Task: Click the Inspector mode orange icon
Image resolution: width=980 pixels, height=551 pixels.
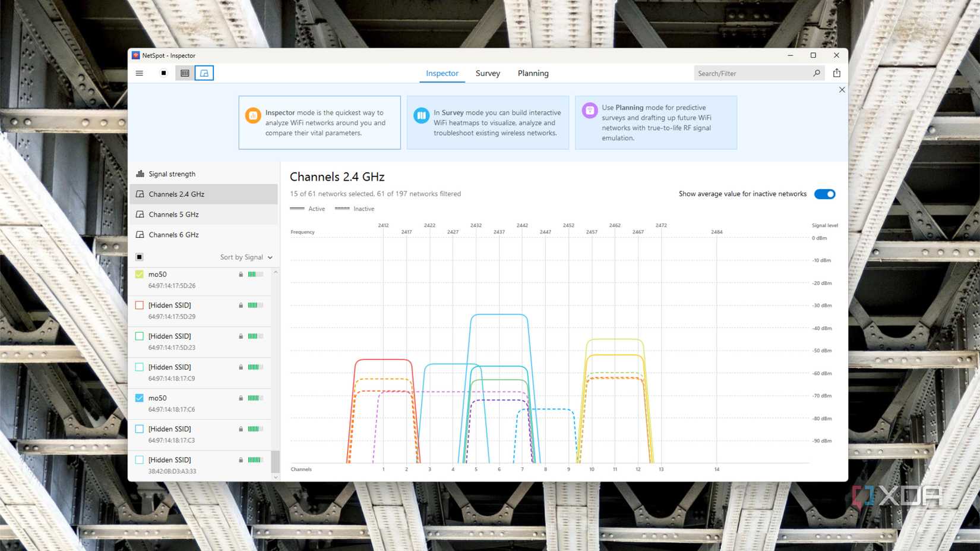Action: (253, 115)
